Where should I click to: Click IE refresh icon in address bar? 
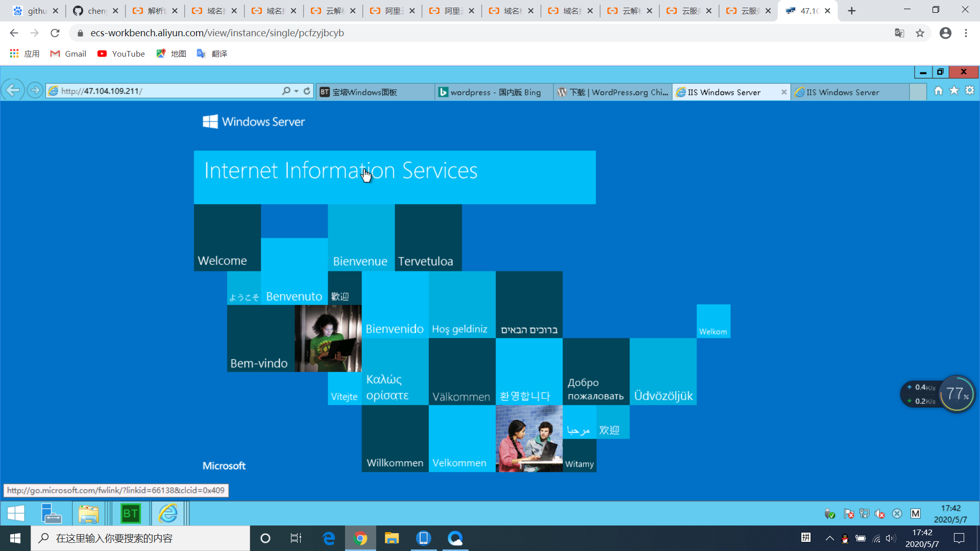(x=307, y=91)
